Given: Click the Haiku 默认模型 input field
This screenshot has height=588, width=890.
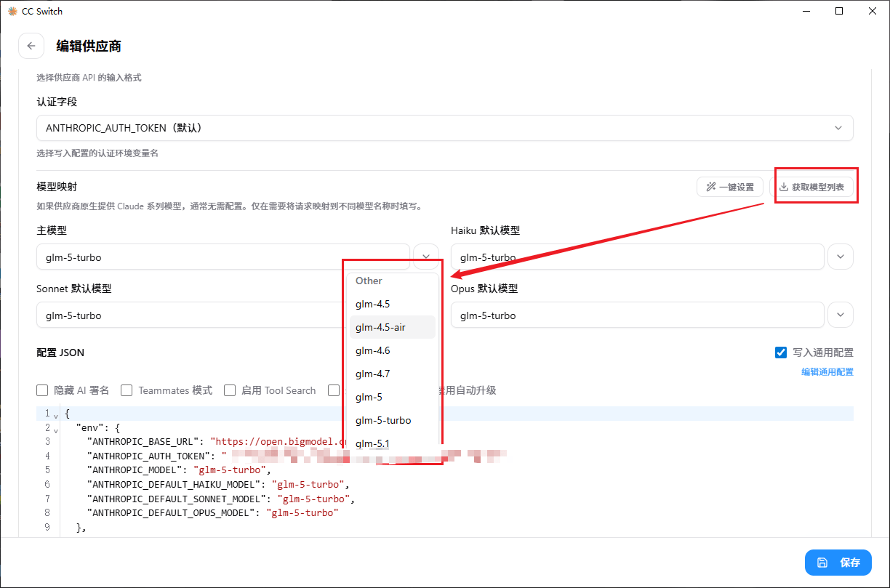Looking at the screenshot, I should click(638, 257).
